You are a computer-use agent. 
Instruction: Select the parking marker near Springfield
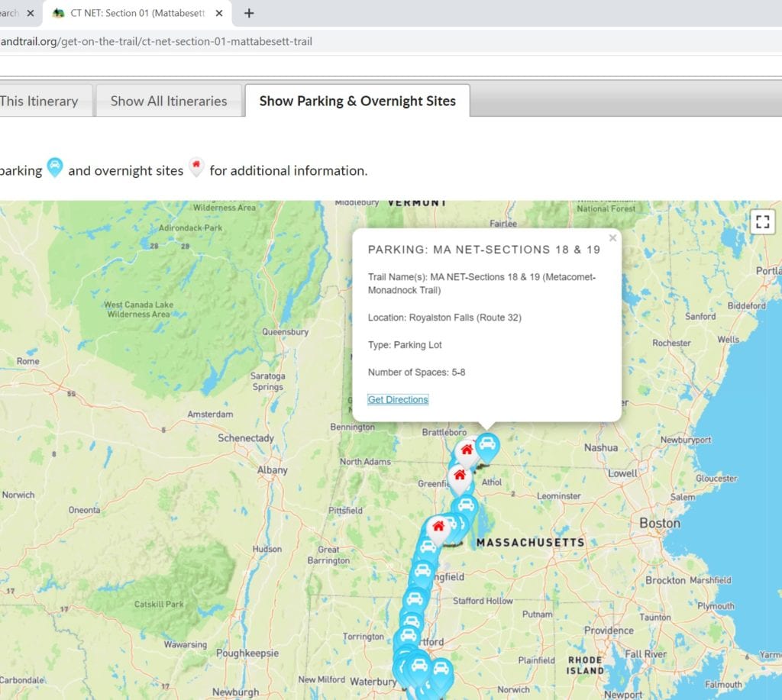pyautogui.click(x=422, y=569)
